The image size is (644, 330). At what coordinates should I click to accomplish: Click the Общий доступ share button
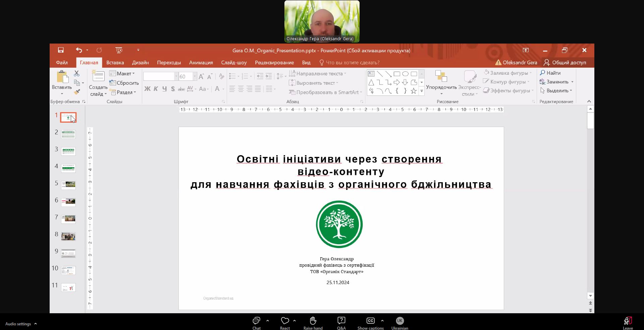[x=565, y=63]
